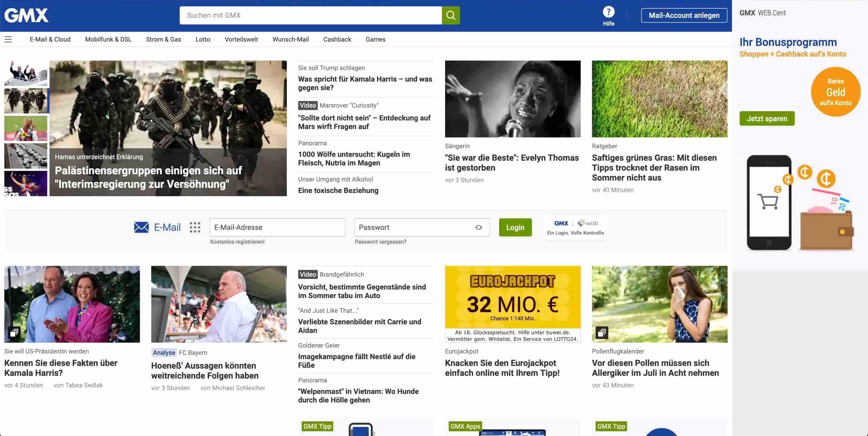Click Kostenlos registrieren link

[237, 242]
